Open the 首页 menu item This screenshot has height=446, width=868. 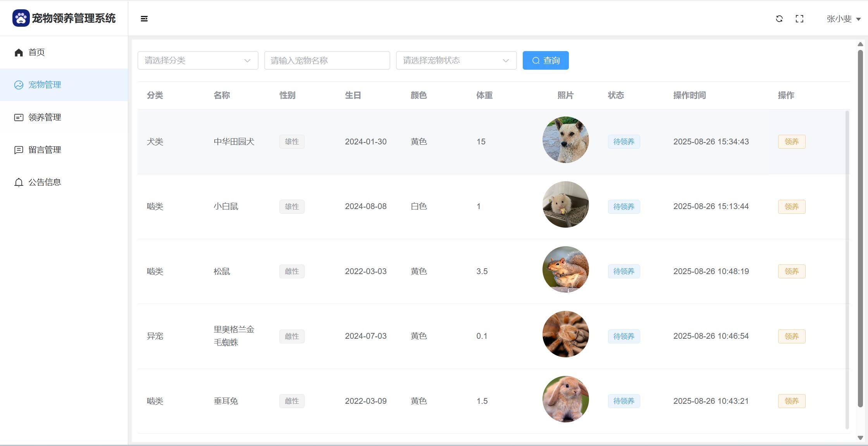(37, 52)
